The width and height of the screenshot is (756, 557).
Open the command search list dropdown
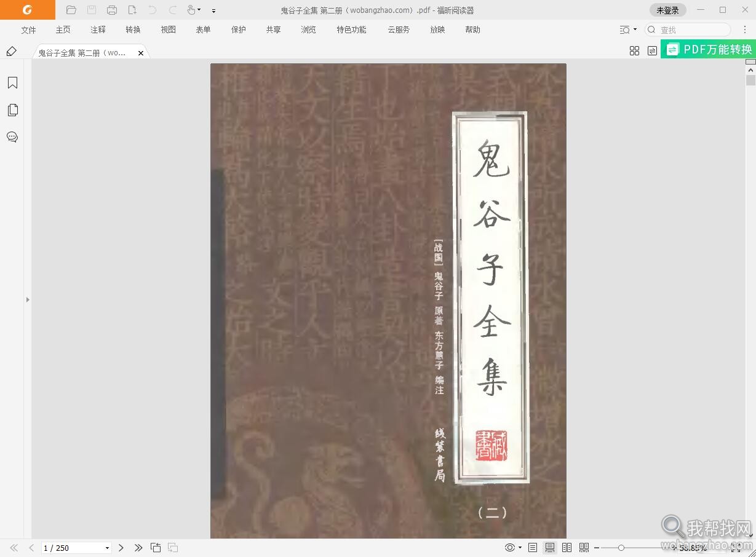[x=628, y=30]
